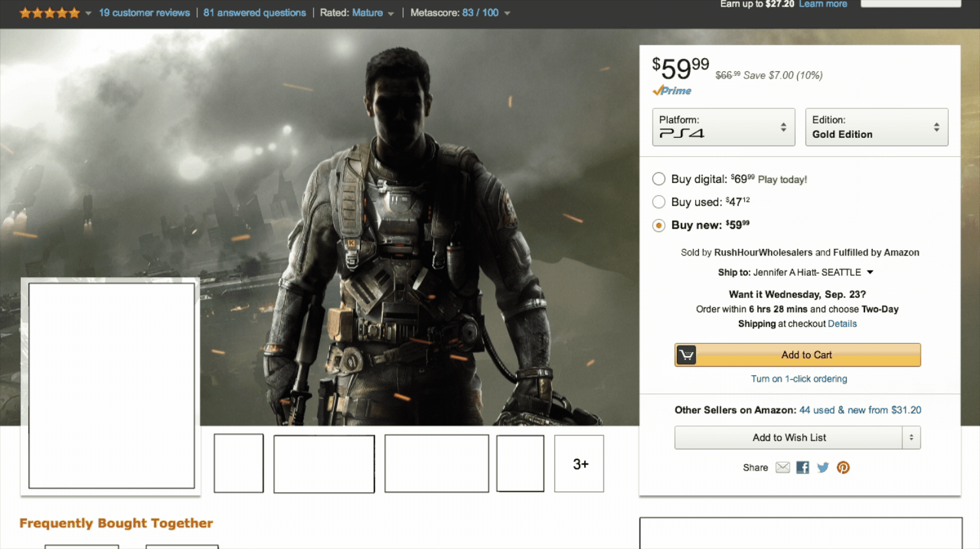Image resolution: width=980 pixels, height=549 pixels.
Task: Expand the star rating dropdown arrow
Action: pyautogui.click(x=88, y=13)
